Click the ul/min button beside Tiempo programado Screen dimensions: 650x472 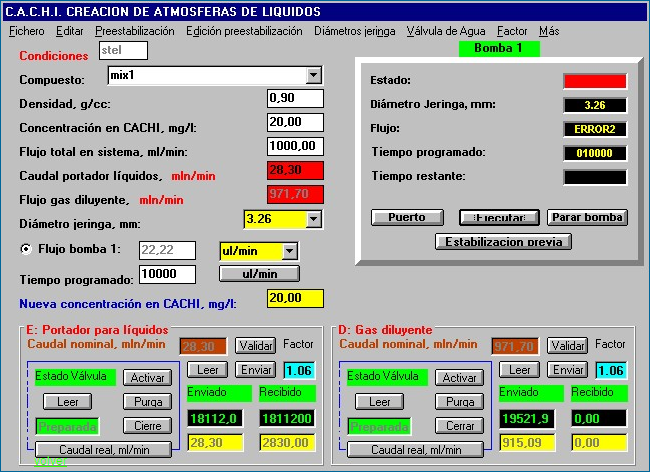click(259, 273)
